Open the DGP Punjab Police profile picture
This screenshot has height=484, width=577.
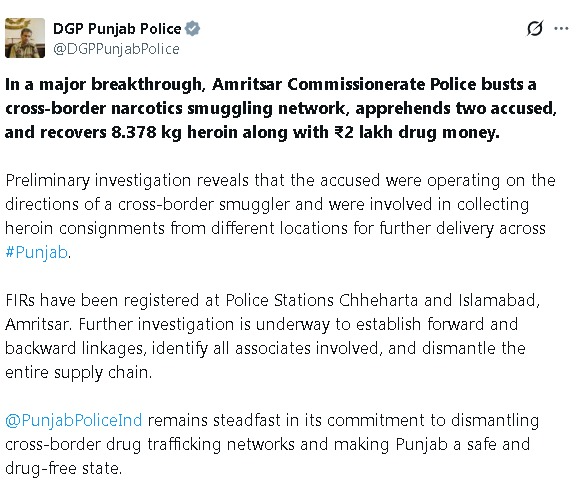25,38
